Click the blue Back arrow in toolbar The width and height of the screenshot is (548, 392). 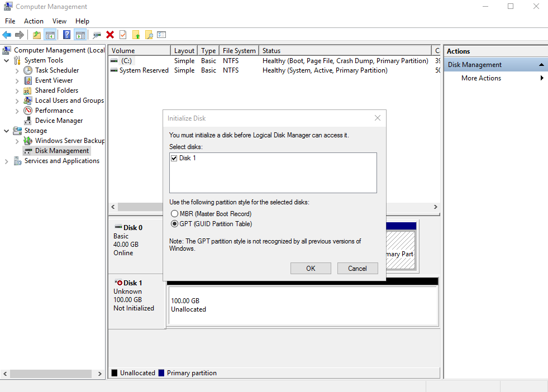point(7,35)
